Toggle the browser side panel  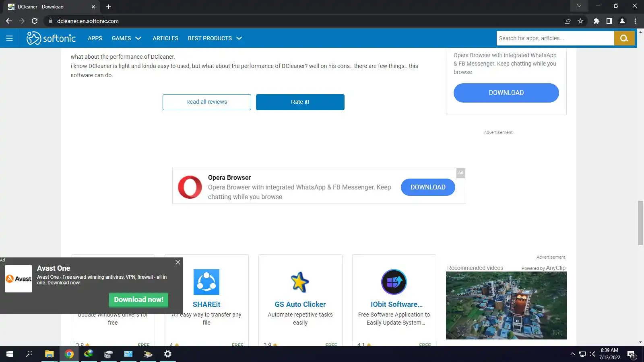tap(609, 21)
